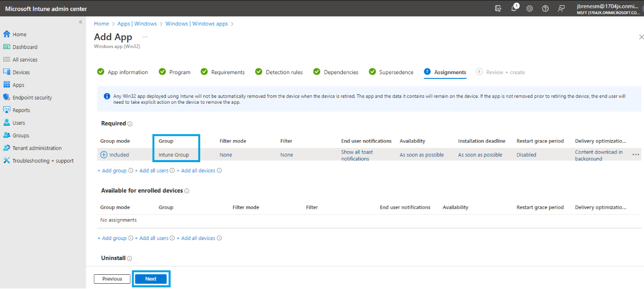This screenshot has width=644, height=289.
Task: Select the Review + create step
Action: [x=500, y=72]
